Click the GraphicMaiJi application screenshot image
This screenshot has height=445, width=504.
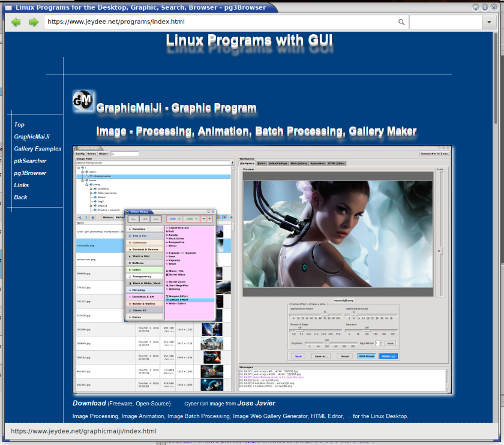[262, 270]
